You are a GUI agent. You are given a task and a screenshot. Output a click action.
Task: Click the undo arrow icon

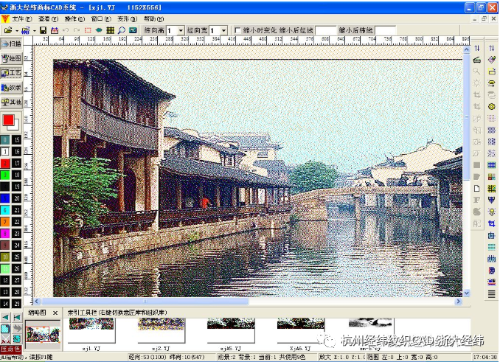pos(66,30)
